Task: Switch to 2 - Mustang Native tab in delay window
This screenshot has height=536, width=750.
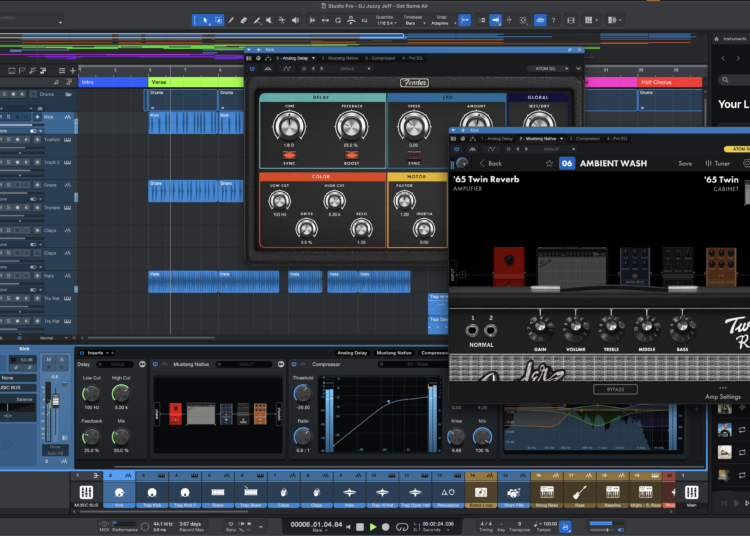Action: pyautogui.click(x=340, y=58)
